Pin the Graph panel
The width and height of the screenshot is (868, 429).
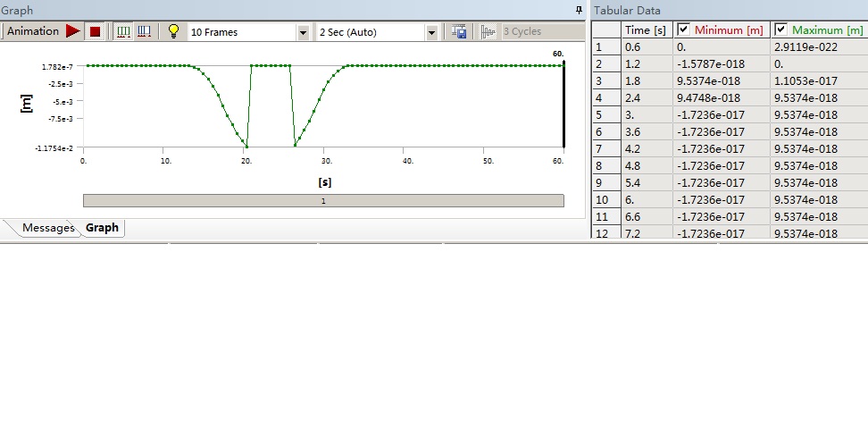pos(579,10)
